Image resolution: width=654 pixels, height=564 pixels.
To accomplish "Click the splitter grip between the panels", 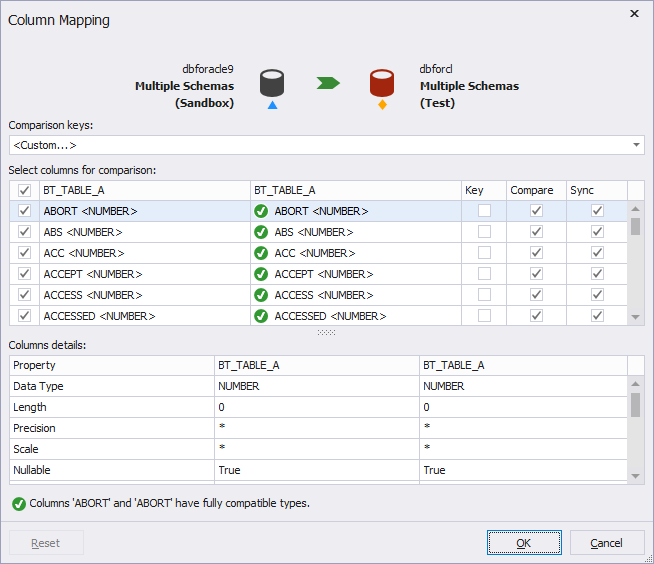I will [x=326, y=332].
